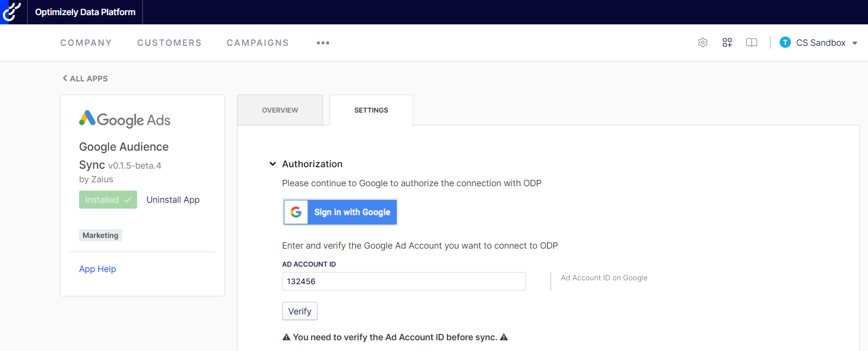This screenshot has height=351, width=868.
Task: Click the 'Please continue to Google' instruction text
Action: coord(412,183)
